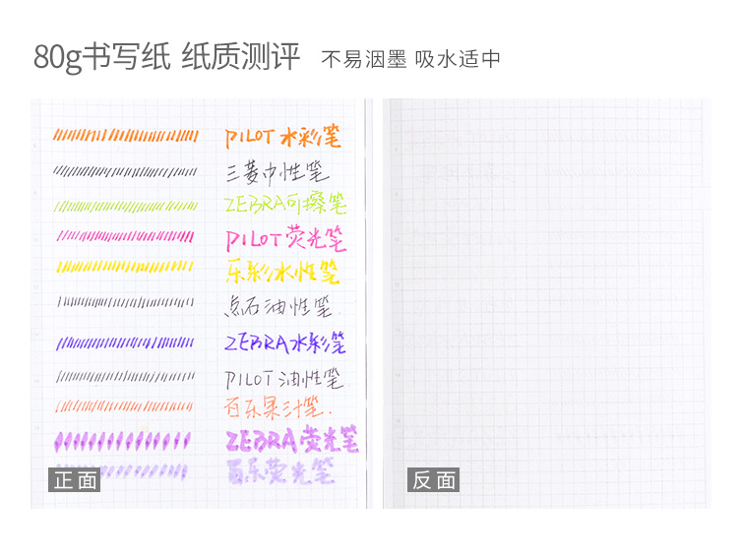The image size is (738, 560).
Task: Select the black 点石油性笔 handwriting
Action: click(278, 307)
